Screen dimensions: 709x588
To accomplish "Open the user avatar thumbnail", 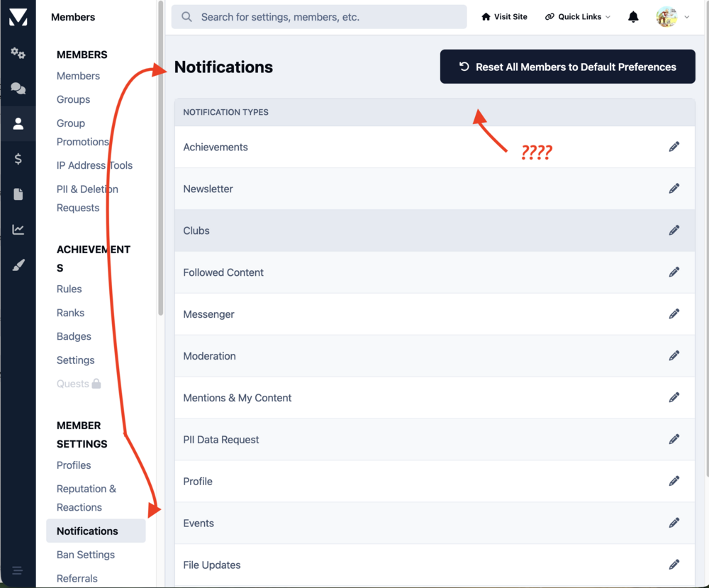I will click(666, 17).
